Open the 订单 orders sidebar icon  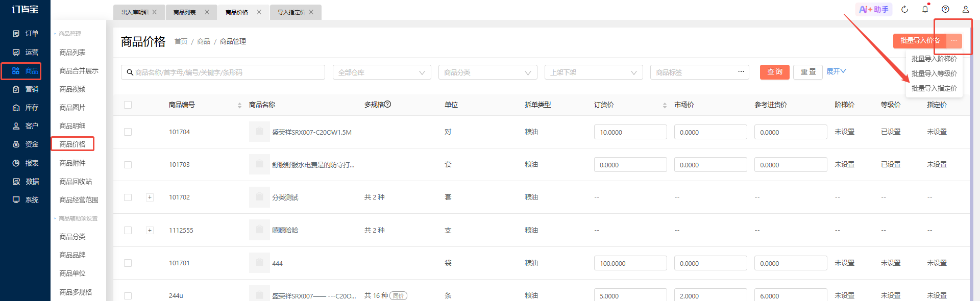point(16,34)
